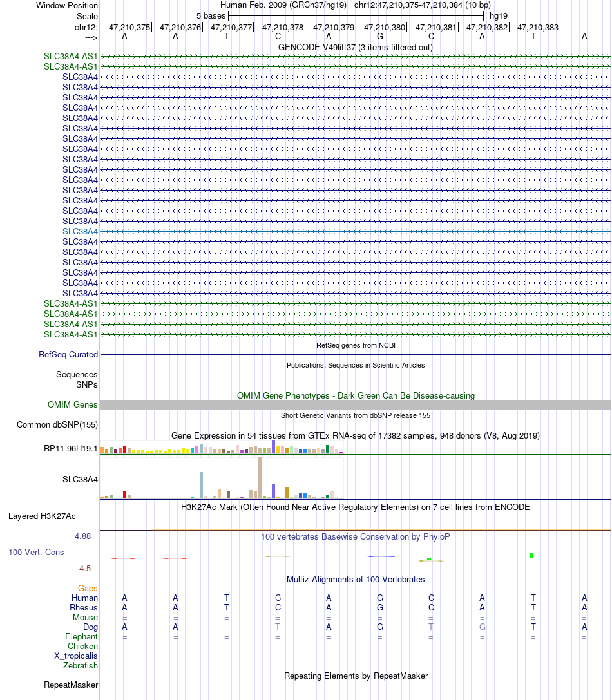
Task: Click the SLC38A4 label beside the GTEx chart
Action: (x=80, y=480)
